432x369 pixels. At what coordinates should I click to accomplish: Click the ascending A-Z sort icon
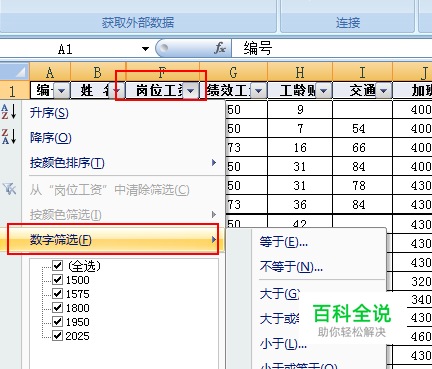pos(9,111)
